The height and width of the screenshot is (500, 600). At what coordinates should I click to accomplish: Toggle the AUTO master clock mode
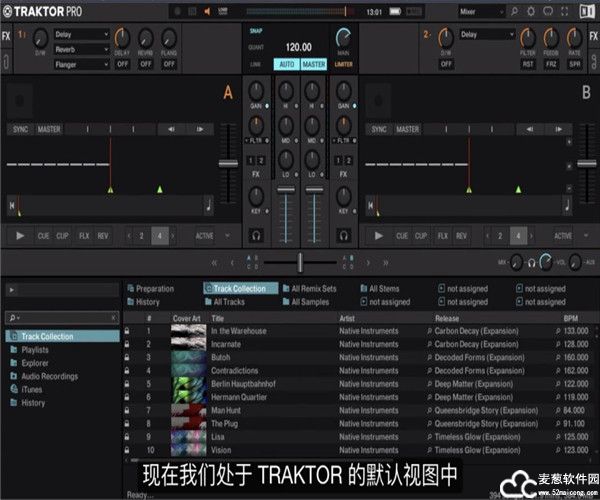point(285,64)
